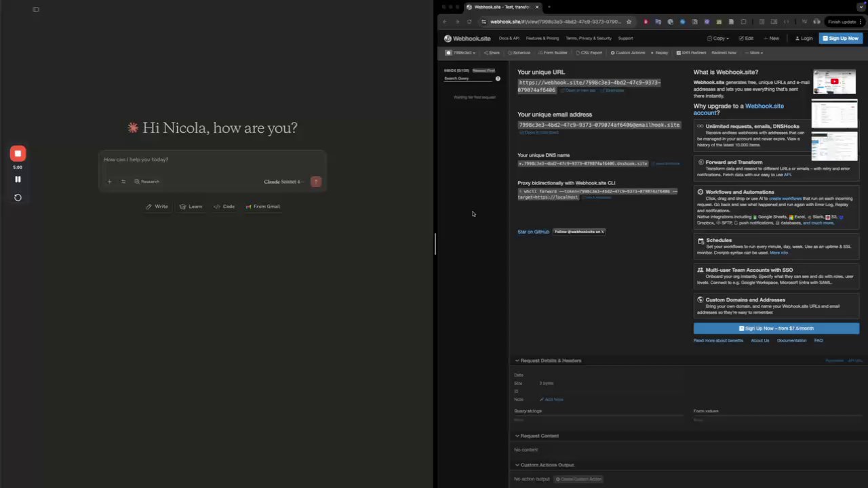Click Replay in the toolbar
The width and height of the screenshot is (868, 488).
point(659,53)
